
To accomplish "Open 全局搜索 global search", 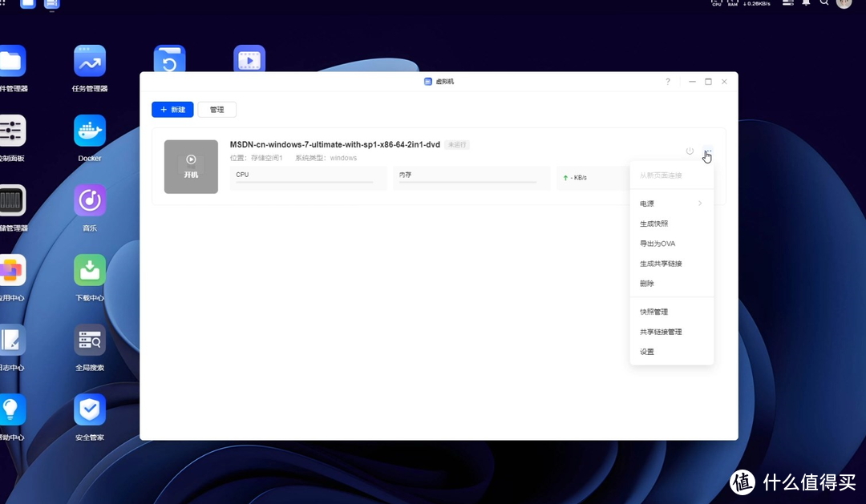I will (89, 339).
